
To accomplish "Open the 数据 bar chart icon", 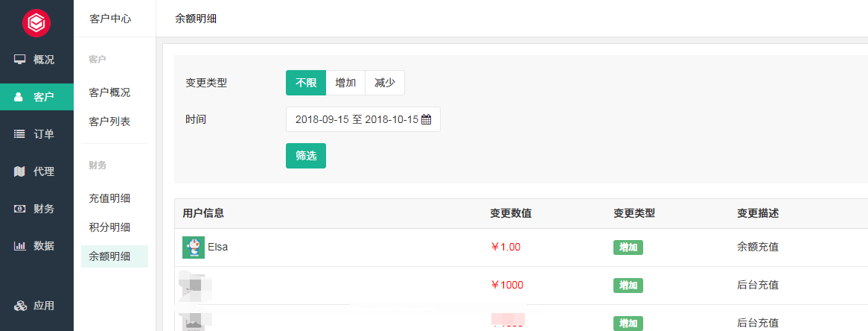I will pyautogui.click(x=19, y=245).
